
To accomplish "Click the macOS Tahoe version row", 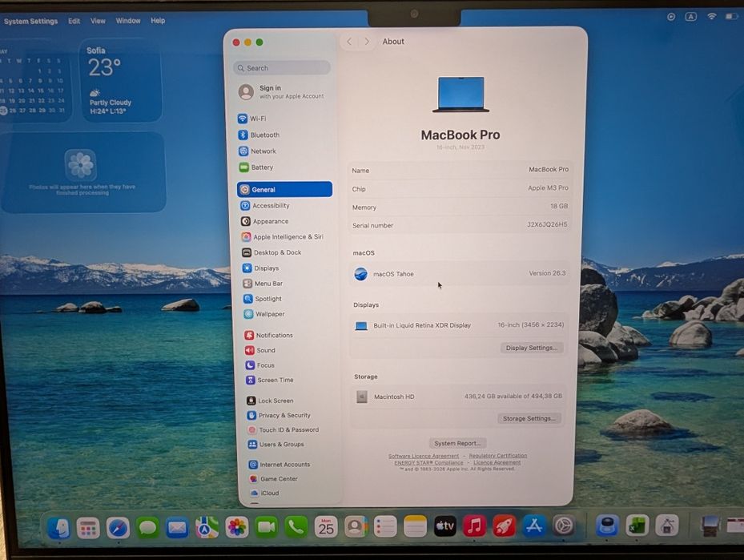I will coord(460,274).
